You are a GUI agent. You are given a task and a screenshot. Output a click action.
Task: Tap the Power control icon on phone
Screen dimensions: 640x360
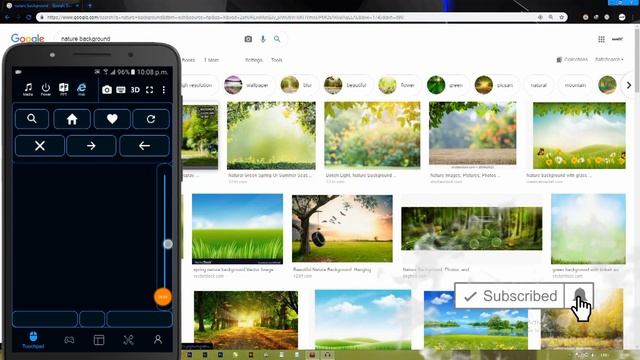click(46, 89)
